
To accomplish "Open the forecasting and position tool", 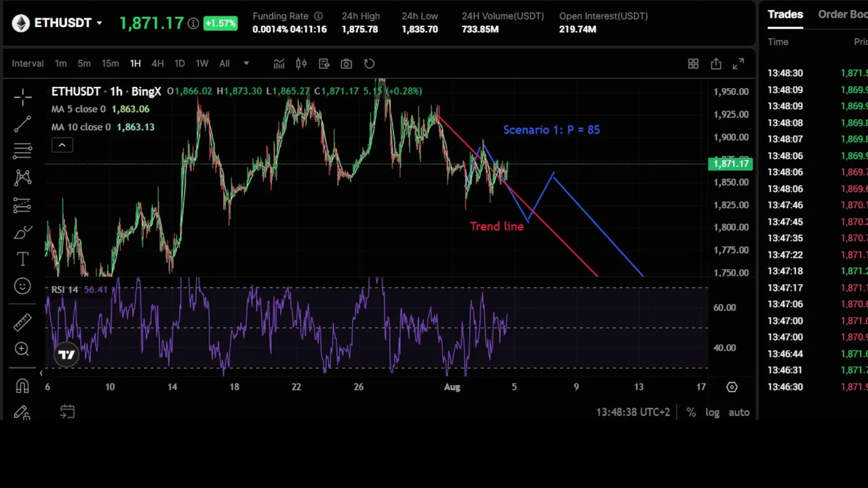I will click(22, 205).
